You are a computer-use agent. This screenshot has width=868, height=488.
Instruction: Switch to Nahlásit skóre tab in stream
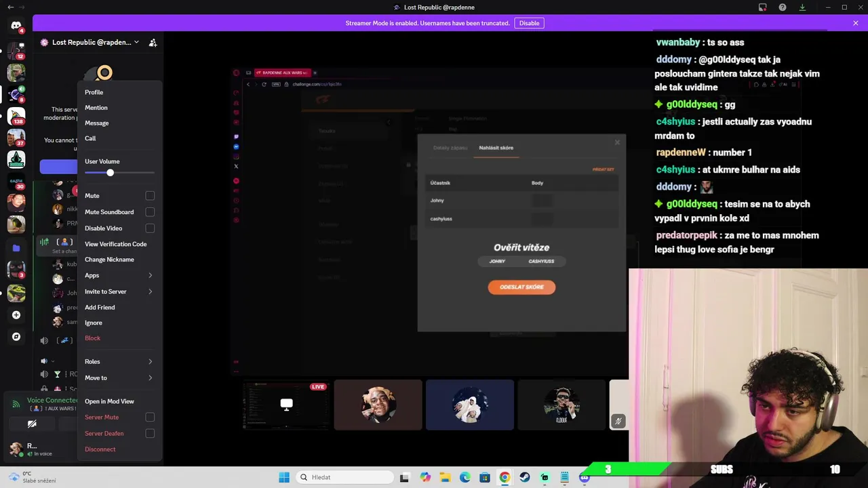496,148
